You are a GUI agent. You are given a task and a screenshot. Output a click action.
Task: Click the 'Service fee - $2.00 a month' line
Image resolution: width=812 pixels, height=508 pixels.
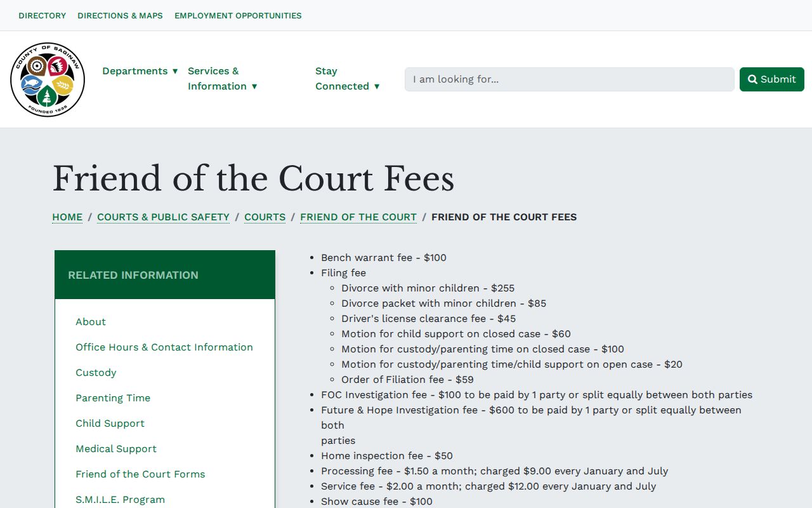point(488,486)
